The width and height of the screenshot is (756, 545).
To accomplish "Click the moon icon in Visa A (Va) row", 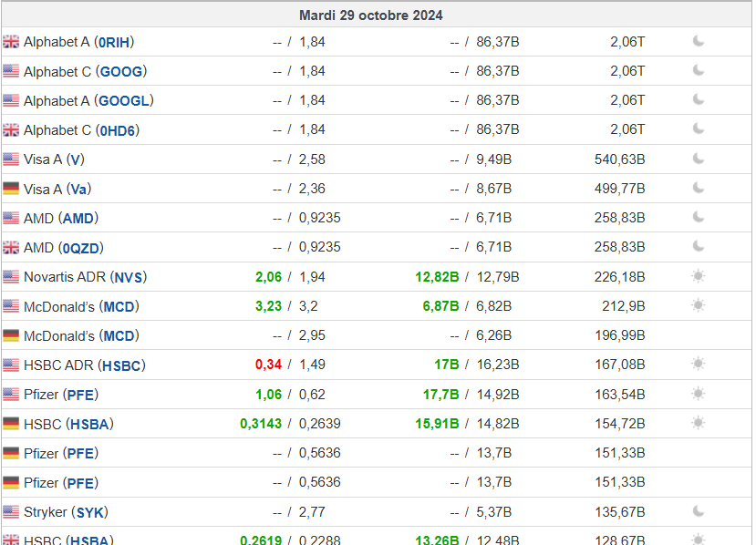I will pos(699,189).
